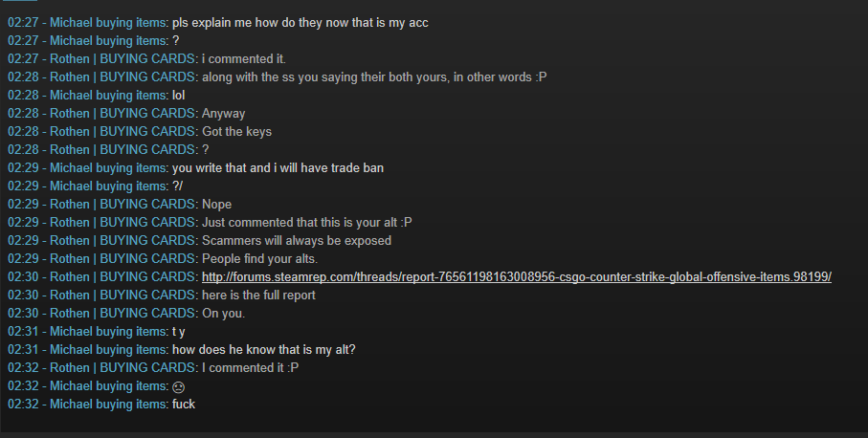The height and width of the screenshot is (438, 868).
Task: Select "along with the ss you saying" message
Action: click(374, 77)
